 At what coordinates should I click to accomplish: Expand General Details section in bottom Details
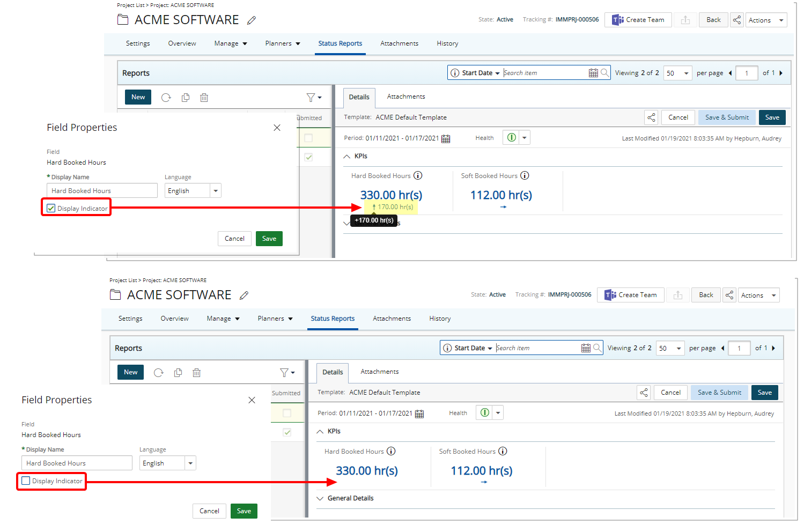320,499
